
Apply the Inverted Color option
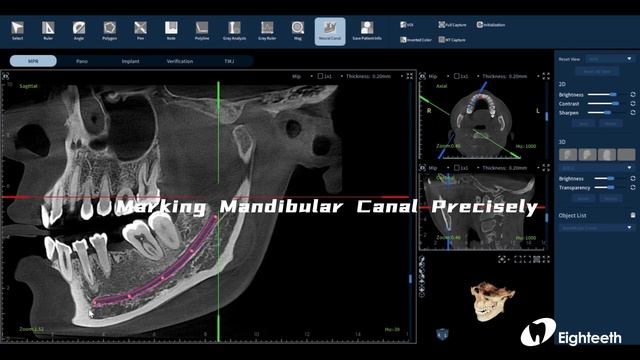pos(416,40)
